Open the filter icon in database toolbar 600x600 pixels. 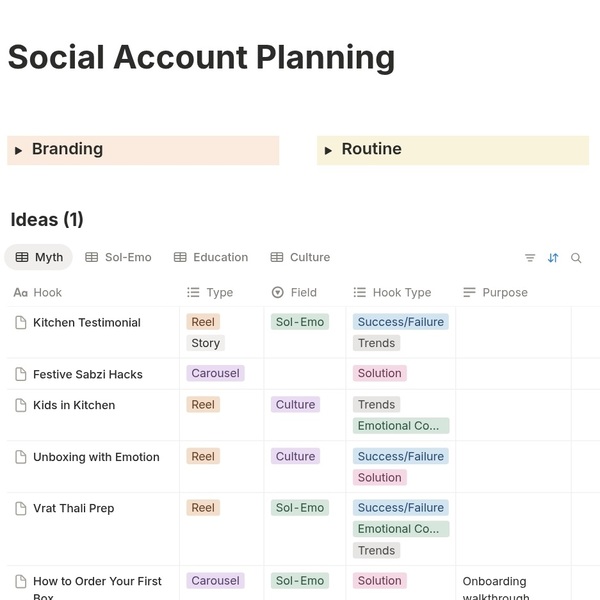(x=530, y=258)
